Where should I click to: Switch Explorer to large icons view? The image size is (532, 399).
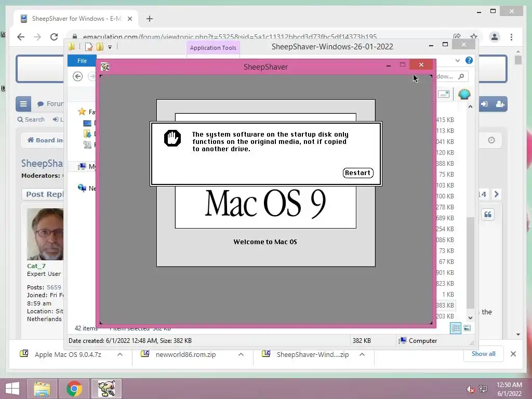[x=467, y=328]
